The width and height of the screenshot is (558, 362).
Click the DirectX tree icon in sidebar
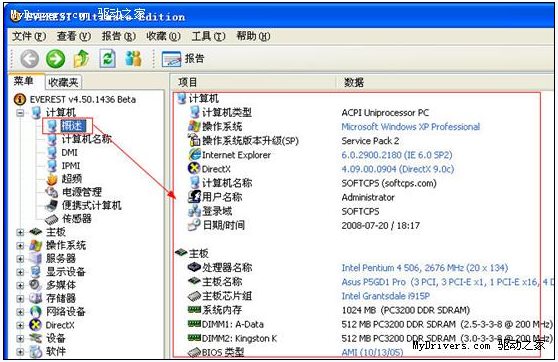coord(36,325)
